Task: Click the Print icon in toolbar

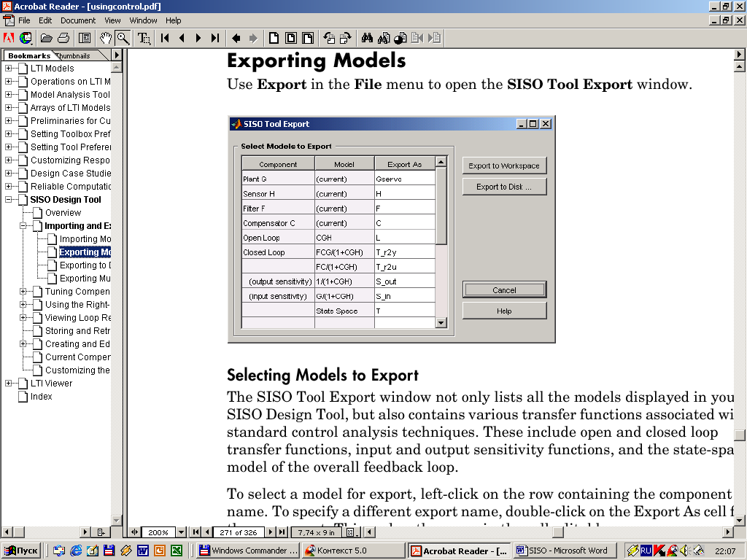Action: coord(63,38)
